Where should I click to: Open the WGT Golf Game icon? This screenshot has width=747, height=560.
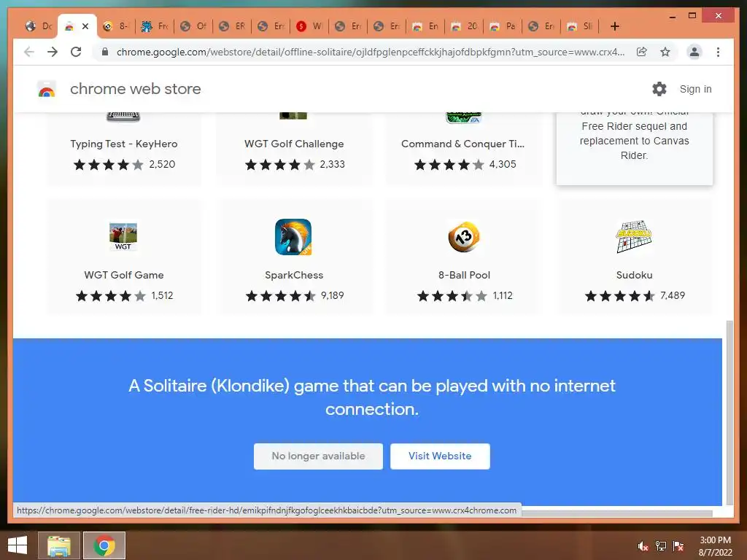(123, 237)
